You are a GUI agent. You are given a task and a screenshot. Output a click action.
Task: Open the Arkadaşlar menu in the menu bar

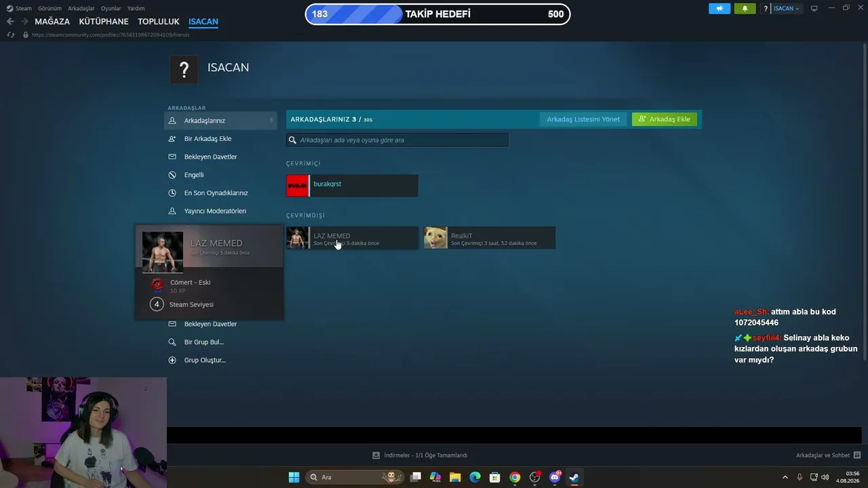click(x=81, y=9)
